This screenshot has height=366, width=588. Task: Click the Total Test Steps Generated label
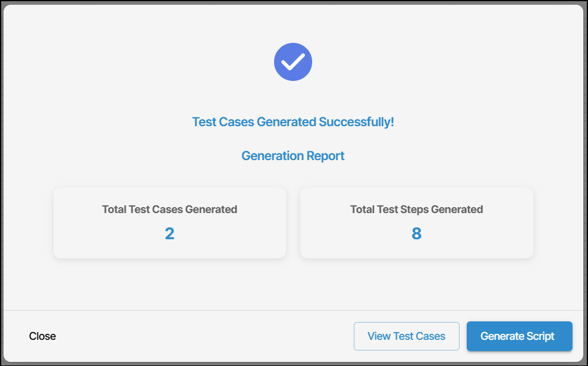click(x=417, y=209)
